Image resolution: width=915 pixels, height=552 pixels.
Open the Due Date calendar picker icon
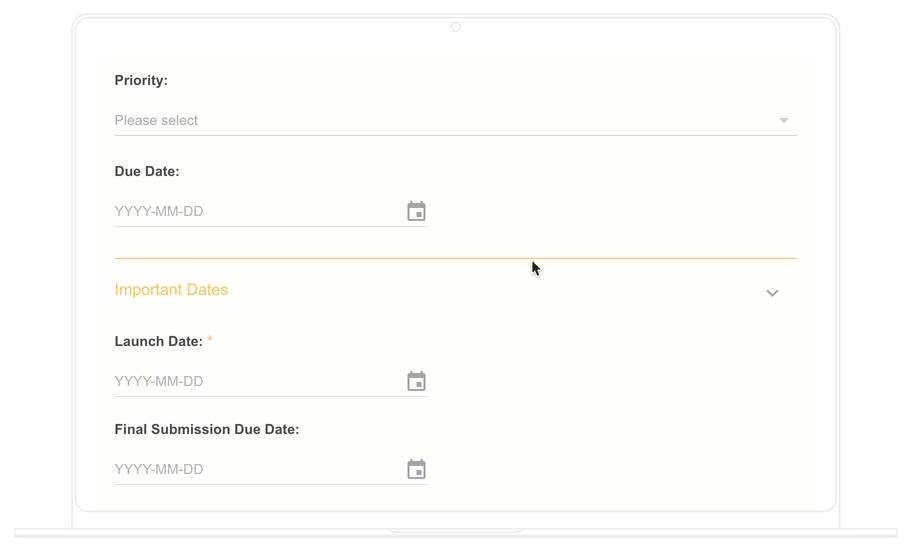tap(416, 211)
